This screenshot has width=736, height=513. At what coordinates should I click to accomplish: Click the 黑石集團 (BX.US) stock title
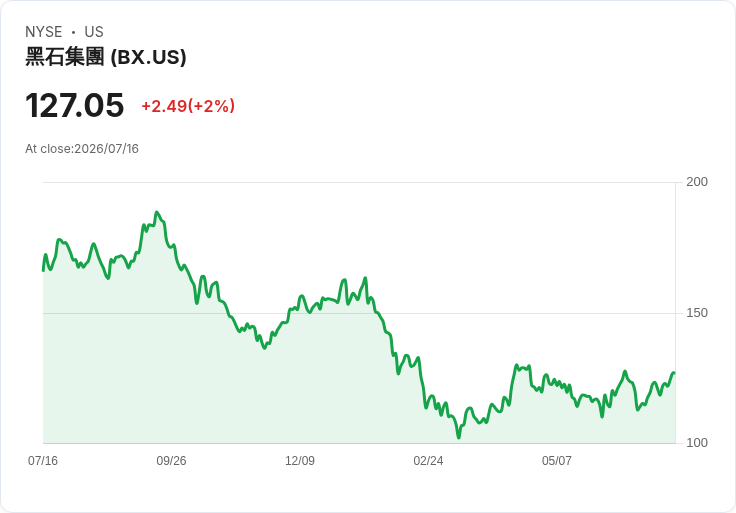[106, 57]
